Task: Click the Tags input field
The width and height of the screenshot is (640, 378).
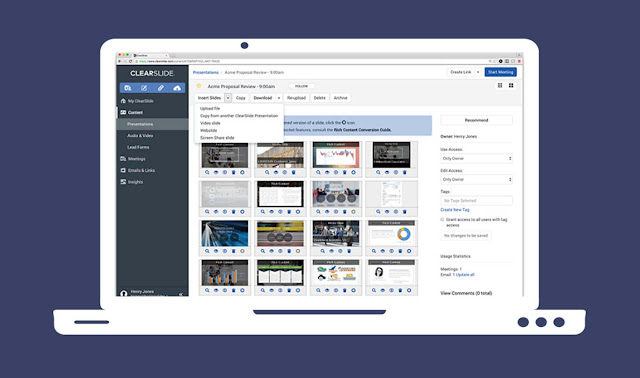Action: pos(476,201)
